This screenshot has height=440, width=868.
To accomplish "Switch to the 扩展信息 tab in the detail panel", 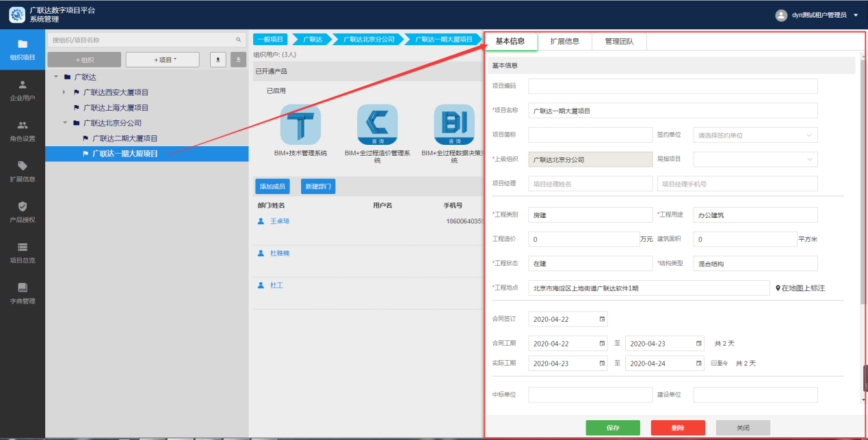I will tap(565, 41).
